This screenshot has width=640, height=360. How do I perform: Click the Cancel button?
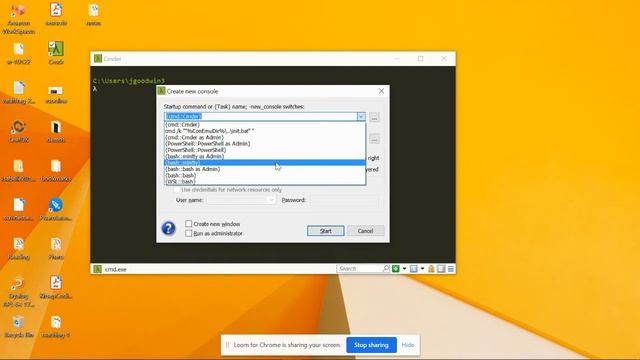tap(365, 231)
